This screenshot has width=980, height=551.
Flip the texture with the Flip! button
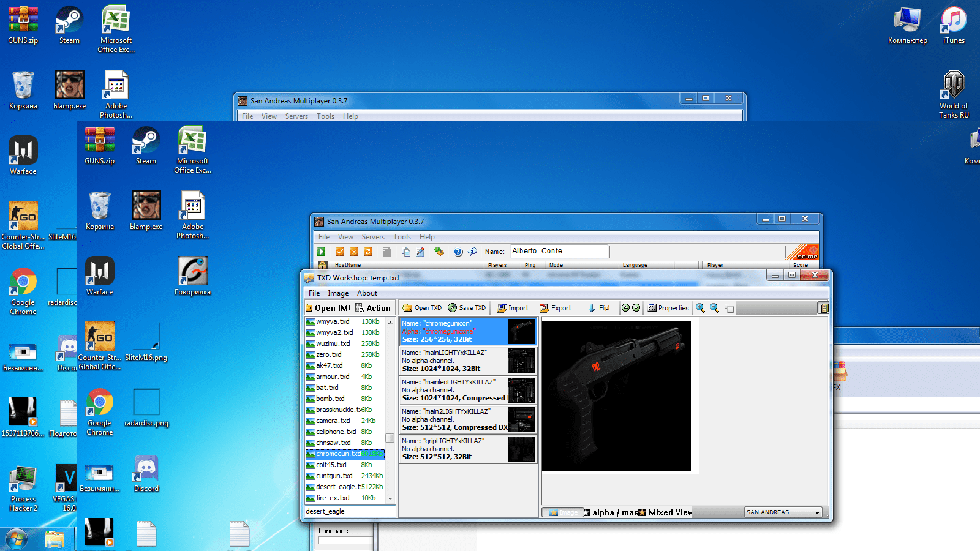[x=599, y=308]
